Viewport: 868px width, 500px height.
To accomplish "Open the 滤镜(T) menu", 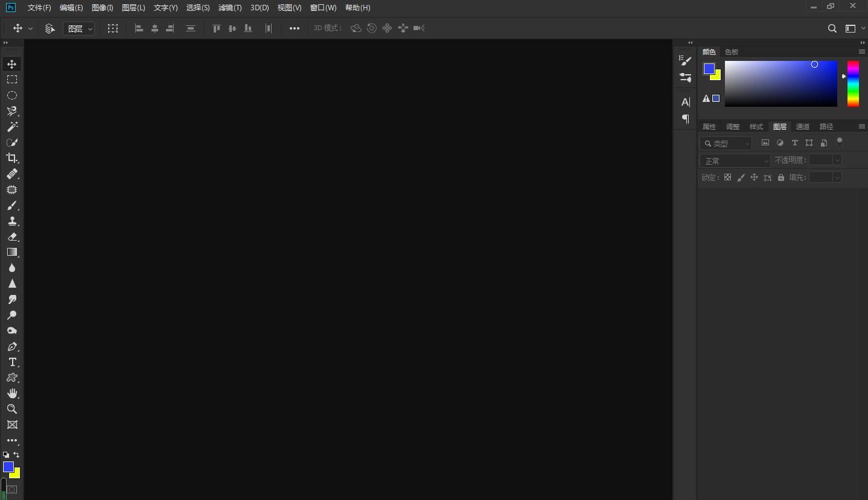I will tap(230, 8).
